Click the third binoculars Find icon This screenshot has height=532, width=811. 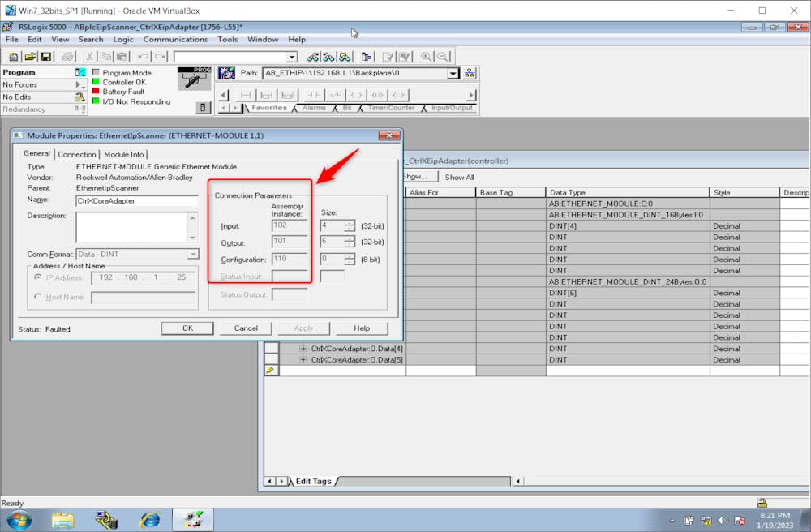click(345, 57)
